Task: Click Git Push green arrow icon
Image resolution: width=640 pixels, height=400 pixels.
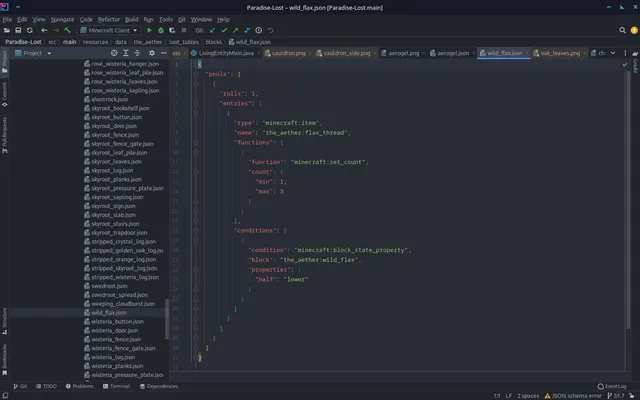Action: coord(236,30)
